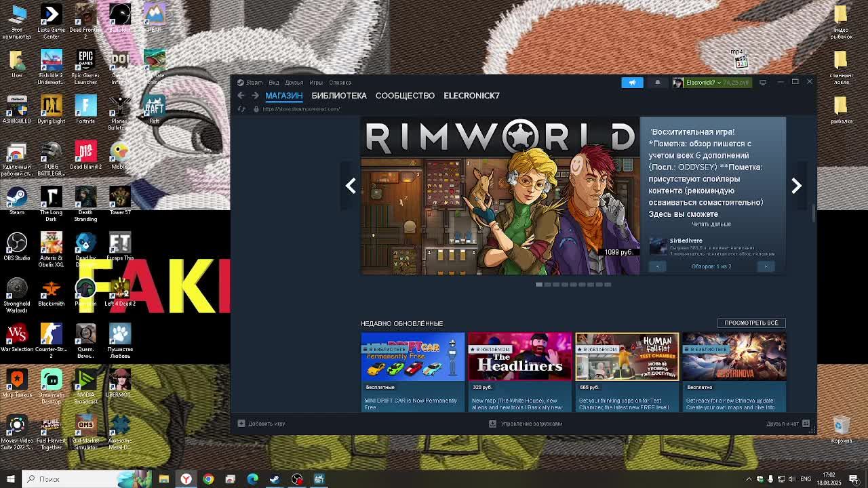
Task: Select Lesta Game Center desktop icon
Action: 52,21
